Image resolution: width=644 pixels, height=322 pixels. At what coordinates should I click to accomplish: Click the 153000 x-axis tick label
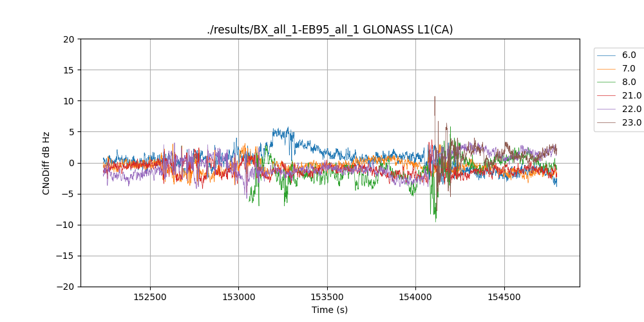pos(238,298)
